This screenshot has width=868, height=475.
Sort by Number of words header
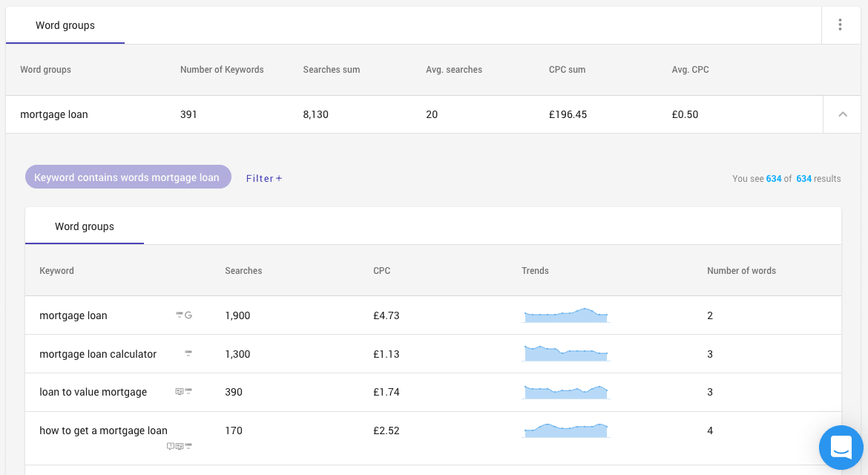tap(741, 271)
